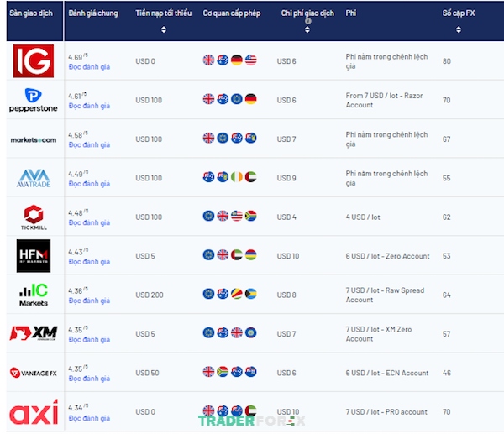Select '7 USD / lot - Raw Spread Account'

tap(385, 295)
